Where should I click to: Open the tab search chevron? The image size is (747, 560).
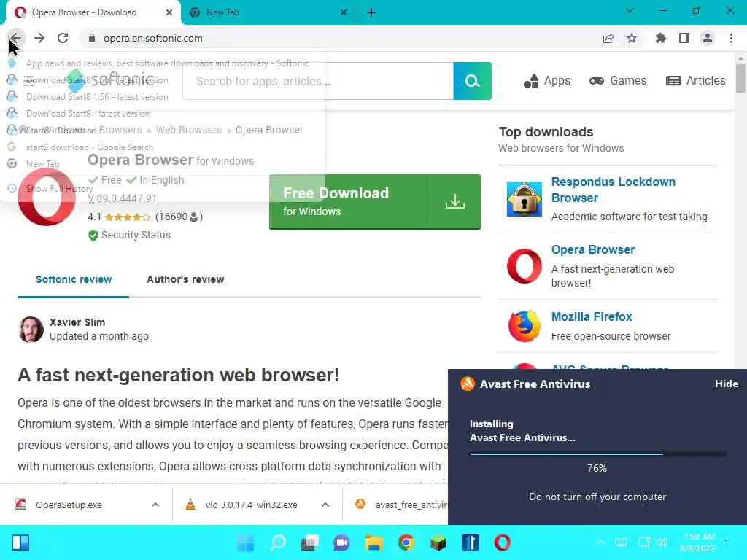(x=630, y=10)
